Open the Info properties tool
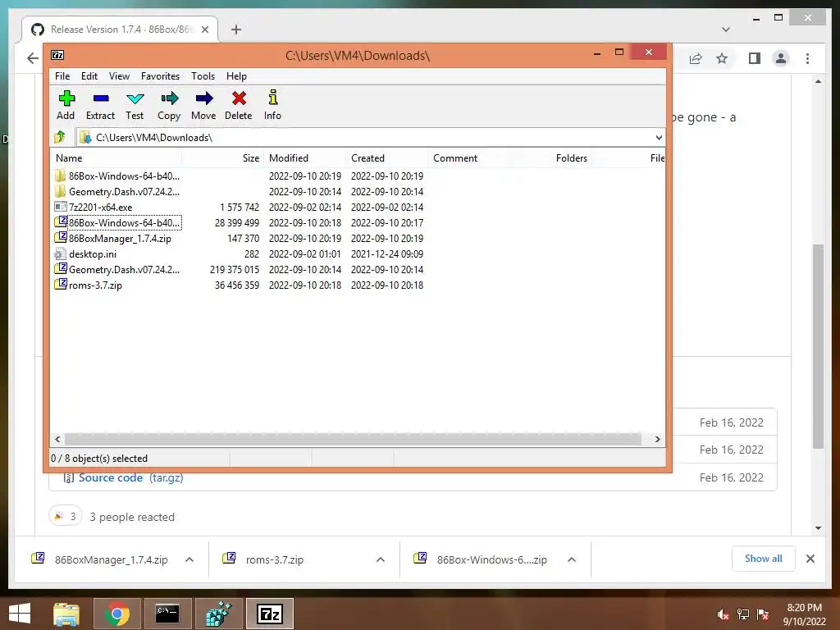This screenshot has height=630, width=840. coord(272,98)
